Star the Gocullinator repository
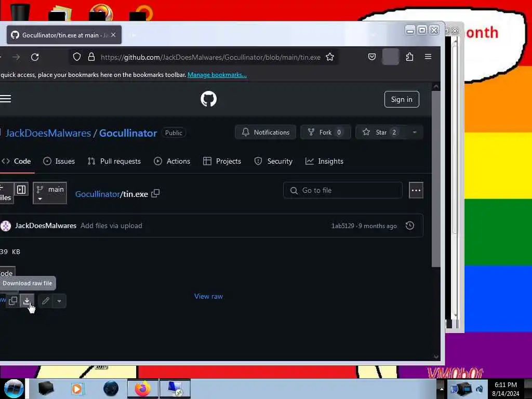This screenshot has height=399, width=532. tap(381, 132)
